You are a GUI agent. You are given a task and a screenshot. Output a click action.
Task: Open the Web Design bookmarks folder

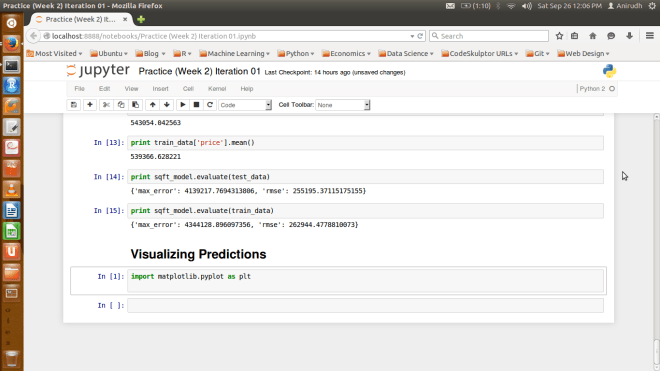click(x=583, y=53)
